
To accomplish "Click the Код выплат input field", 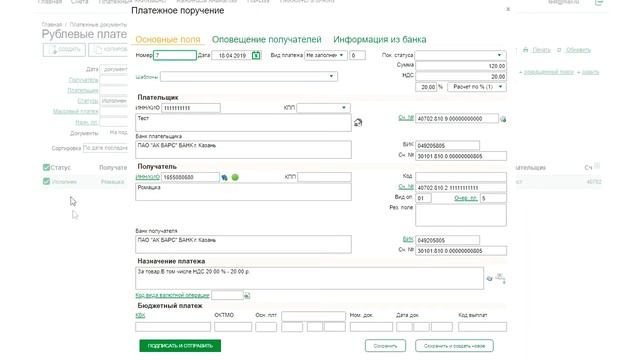I will (482, 327).
